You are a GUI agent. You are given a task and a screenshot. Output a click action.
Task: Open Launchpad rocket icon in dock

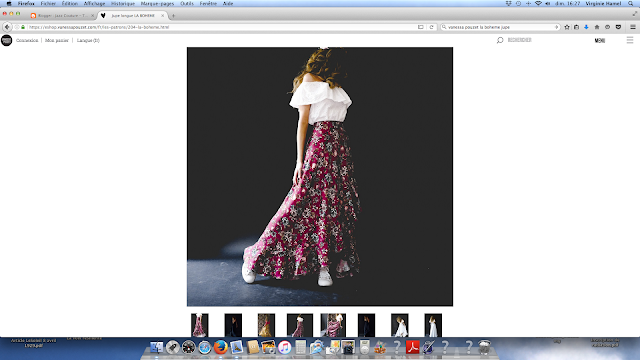(x=172, y=347)
